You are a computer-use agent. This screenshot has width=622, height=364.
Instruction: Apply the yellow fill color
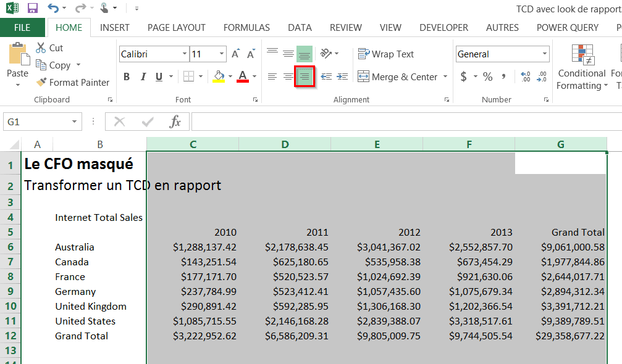pyautogui.click(x=219, y=77)
